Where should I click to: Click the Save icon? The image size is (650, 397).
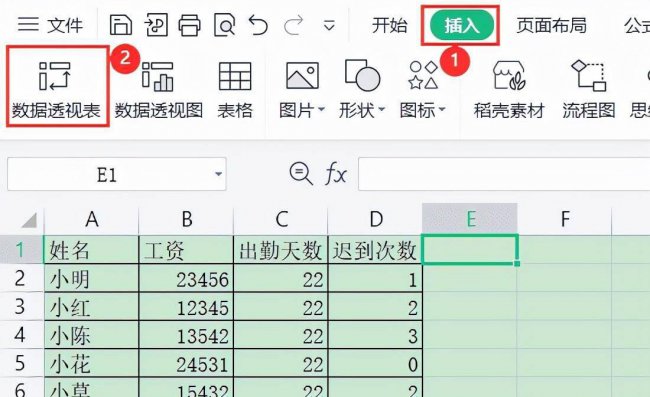pos(121,25)
